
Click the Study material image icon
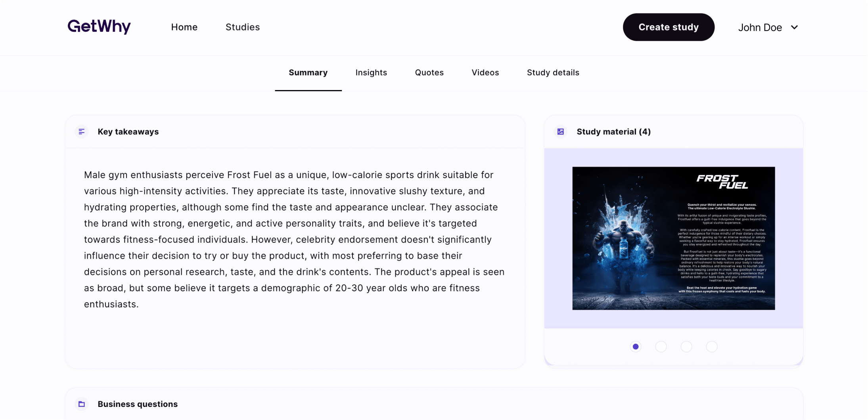561,132
